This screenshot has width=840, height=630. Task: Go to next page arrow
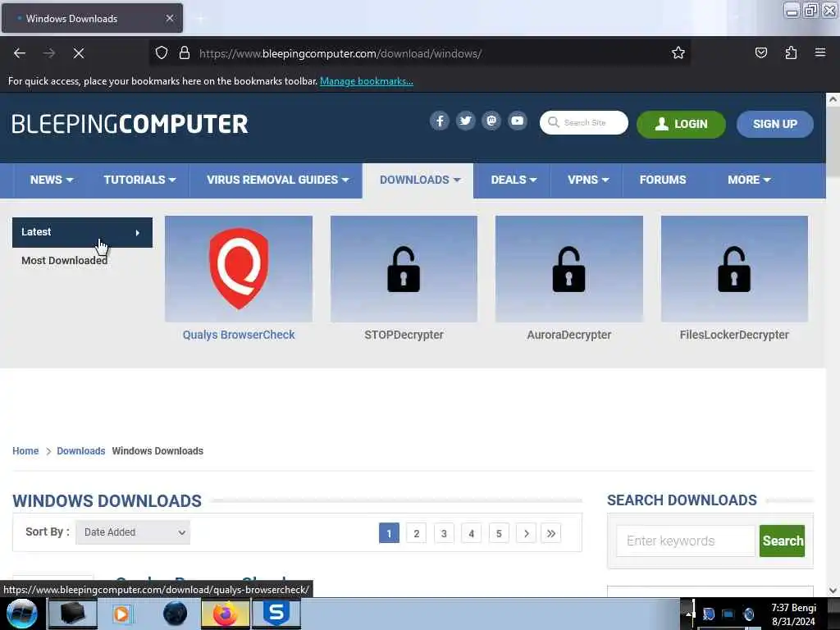click(x=526, y=533)
